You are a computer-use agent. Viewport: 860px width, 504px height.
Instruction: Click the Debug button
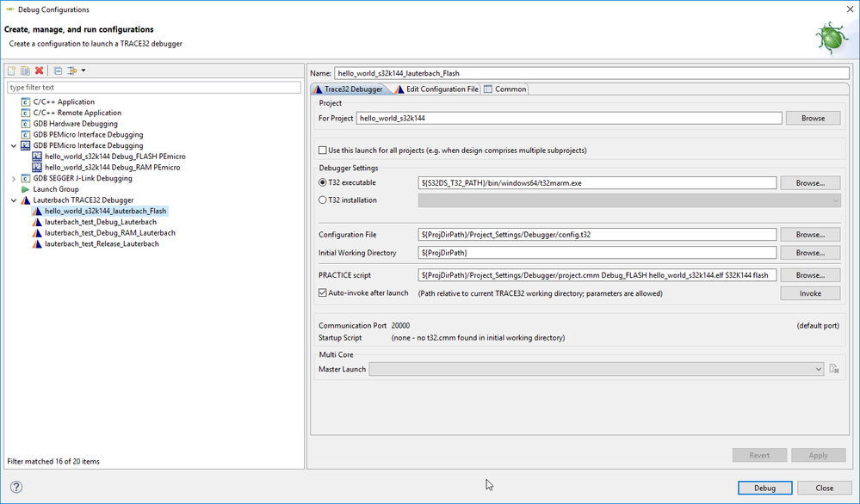click(764, 488)
